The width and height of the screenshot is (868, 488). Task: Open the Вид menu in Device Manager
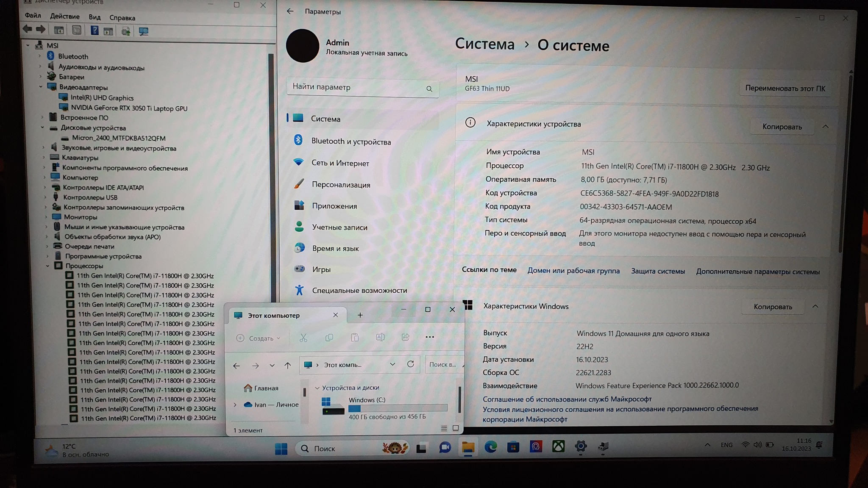coord(95,17)
